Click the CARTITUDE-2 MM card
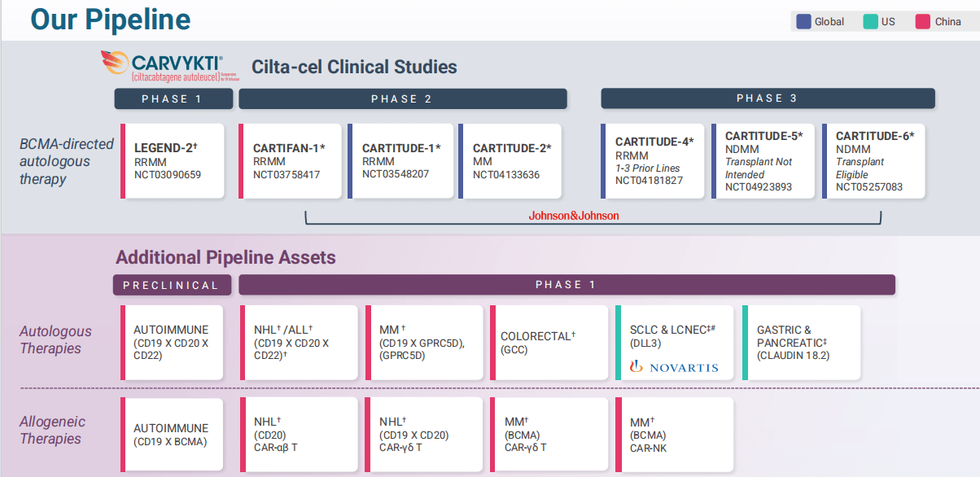Screen dimensions: 980x477 pos(510,161)
